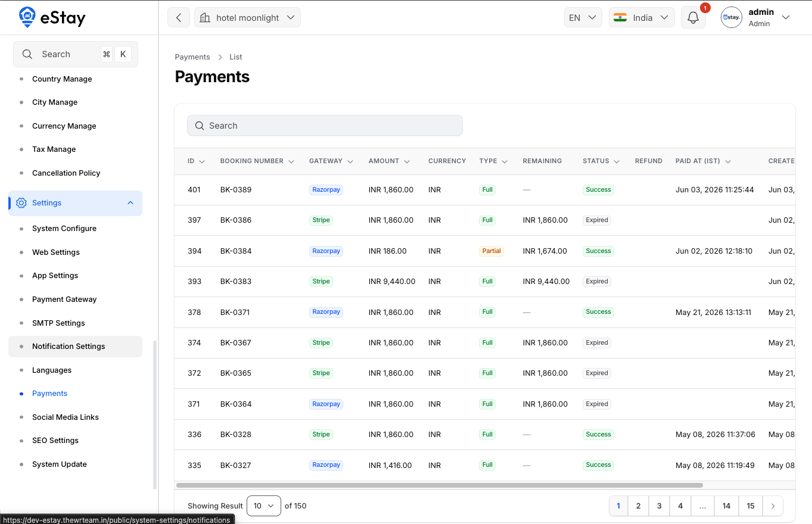Open the notification bell

693,18
